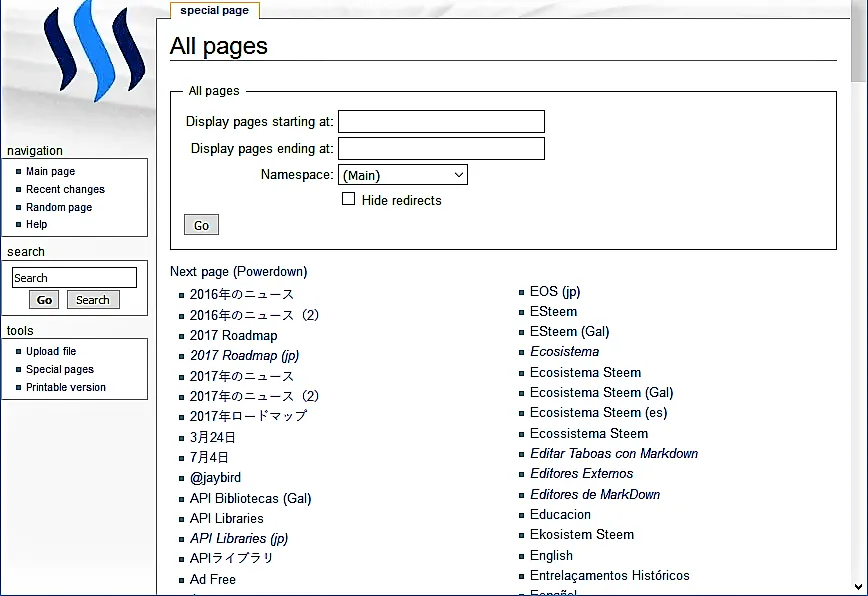
Task: Click the sidebar Go button under search
Action: (x=44, y=300)
